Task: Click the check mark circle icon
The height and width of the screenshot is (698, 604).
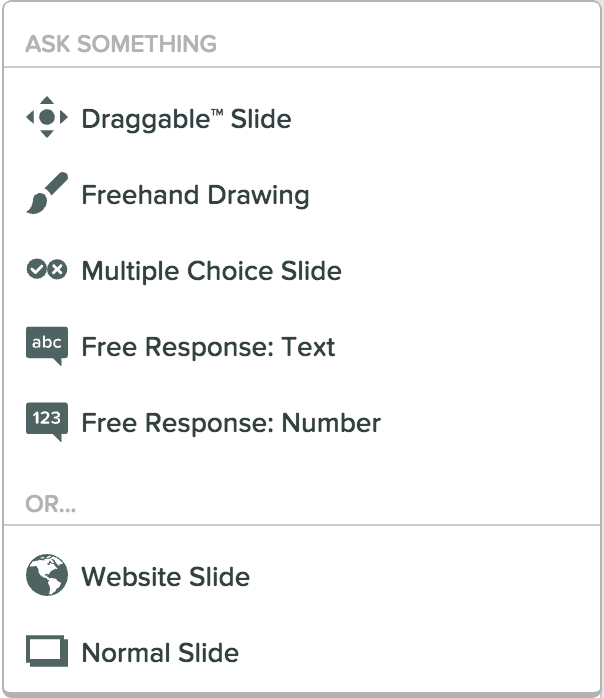Action: click(36, 270)
